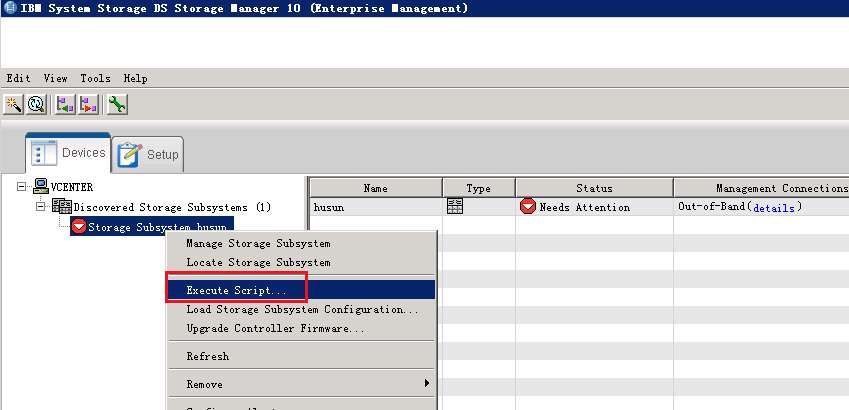Choose Upgrade Controller Firmware... option
Image resolution: width=849 pixels, height=410 pixels.
pos(302,329)
